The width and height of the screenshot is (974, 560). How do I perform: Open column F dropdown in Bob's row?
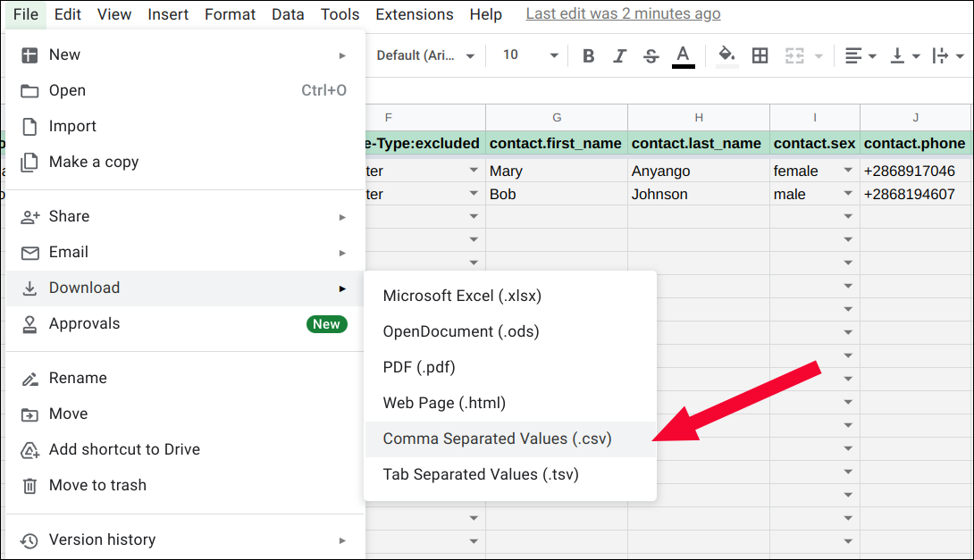474,194
